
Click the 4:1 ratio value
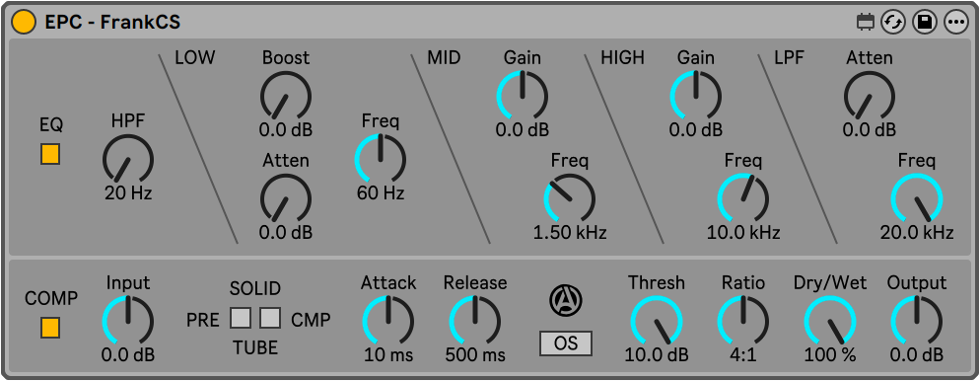coord(743,355)
